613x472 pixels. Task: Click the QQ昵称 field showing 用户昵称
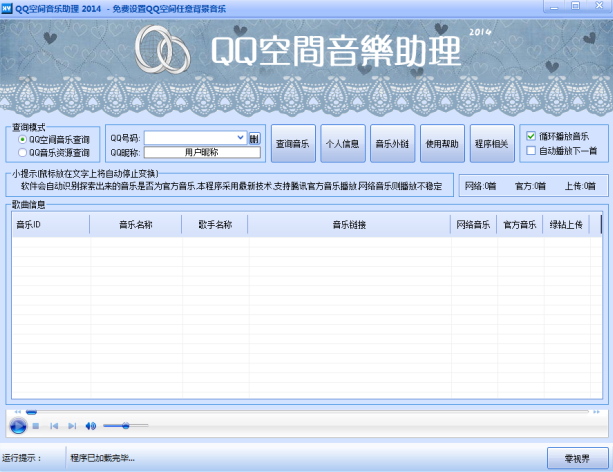tap(202, 153)
